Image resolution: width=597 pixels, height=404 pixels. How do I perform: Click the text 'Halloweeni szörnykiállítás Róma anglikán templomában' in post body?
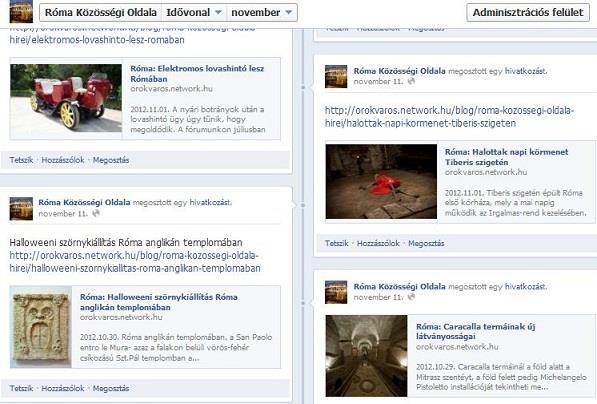(x=126, y=243)
